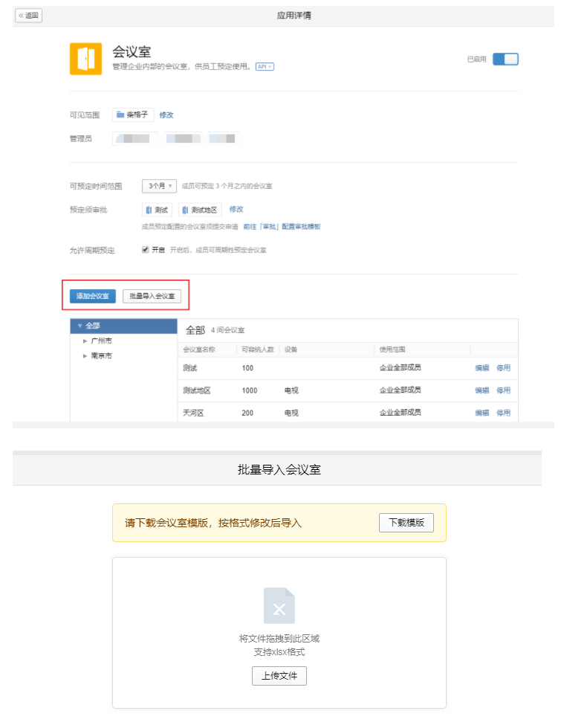Click 编辑 for the 测试地区 room
The width and height of the screenshot is (564, 728).
click(x=482, y=390)
